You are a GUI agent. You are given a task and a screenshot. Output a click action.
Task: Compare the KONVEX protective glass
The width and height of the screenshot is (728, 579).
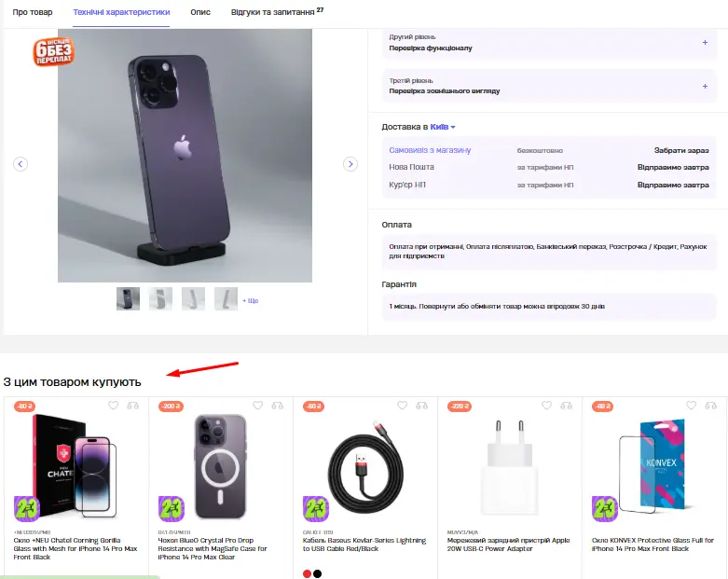coord(711,406)
